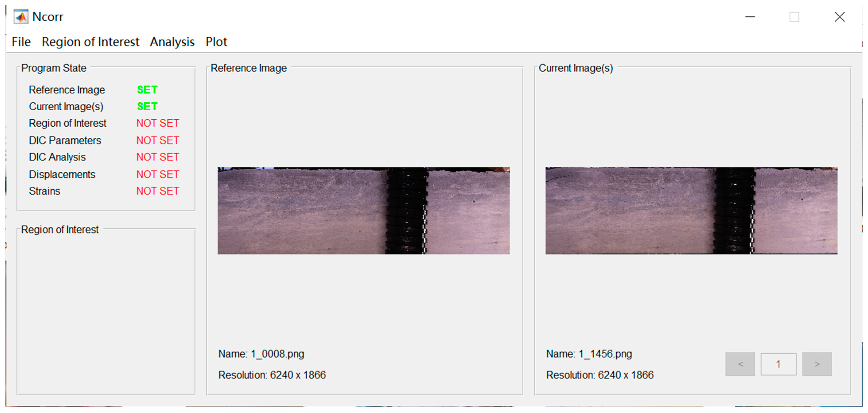Open the Analysis menu
The width and height of the screenshot is (868, 413).
click(172, 42)
